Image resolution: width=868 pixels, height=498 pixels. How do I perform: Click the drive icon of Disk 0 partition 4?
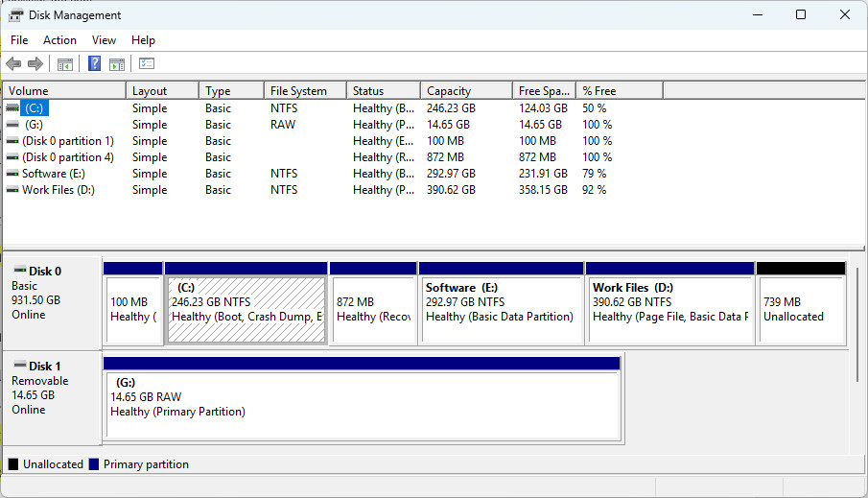pos(12,157)
